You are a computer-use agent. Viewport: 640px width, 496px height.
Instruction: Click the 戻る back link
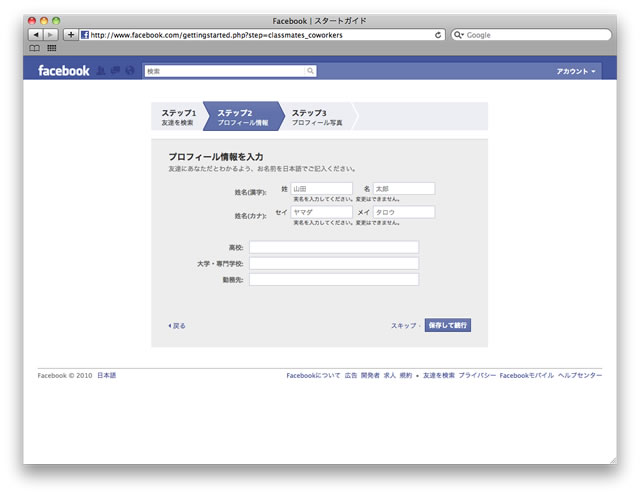click(177, 326)
